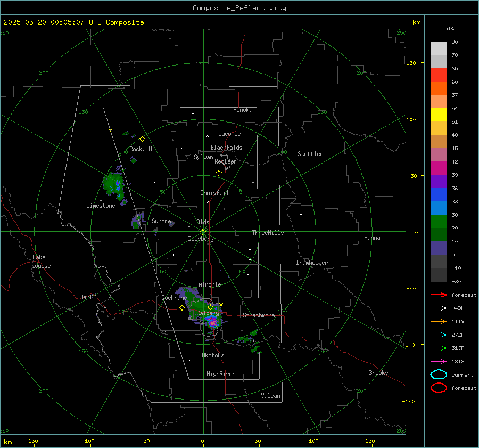Click the white 04DK arrow icon
The image size is (479, 448).
[439, 308]
